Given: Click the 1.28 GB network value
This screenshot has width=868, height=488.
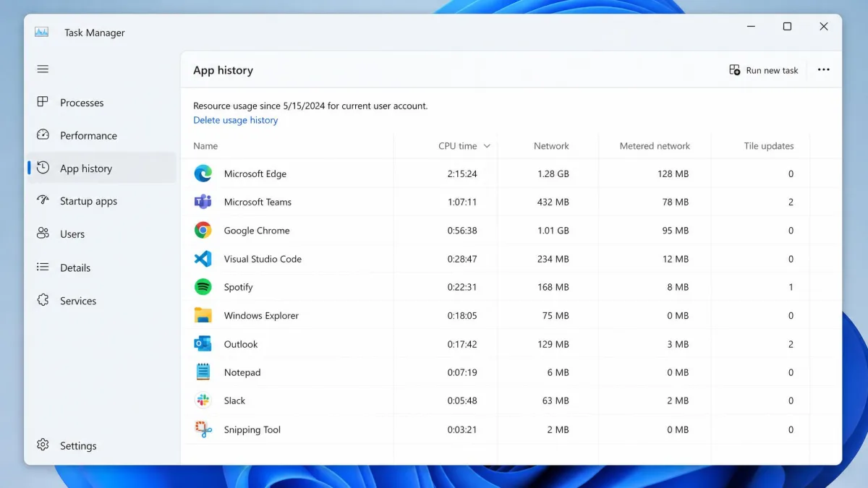Looking at the screenshot, I should pyautogui.click(x=553, y=174).
